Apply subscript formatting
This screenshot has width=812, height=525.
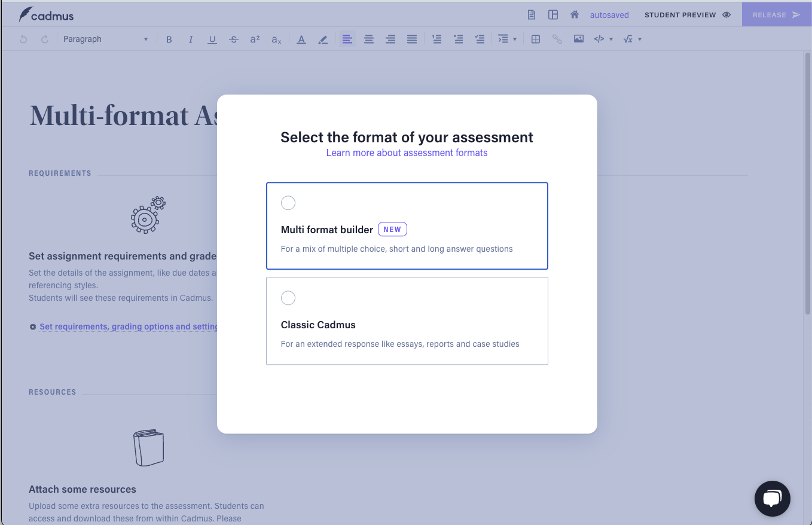click(x=276, y=39)
